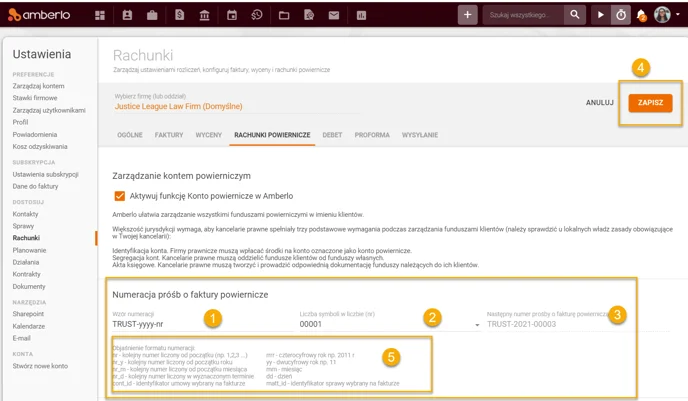
Task: Click the magnifier search icon
Action: (x=575, y=15)
